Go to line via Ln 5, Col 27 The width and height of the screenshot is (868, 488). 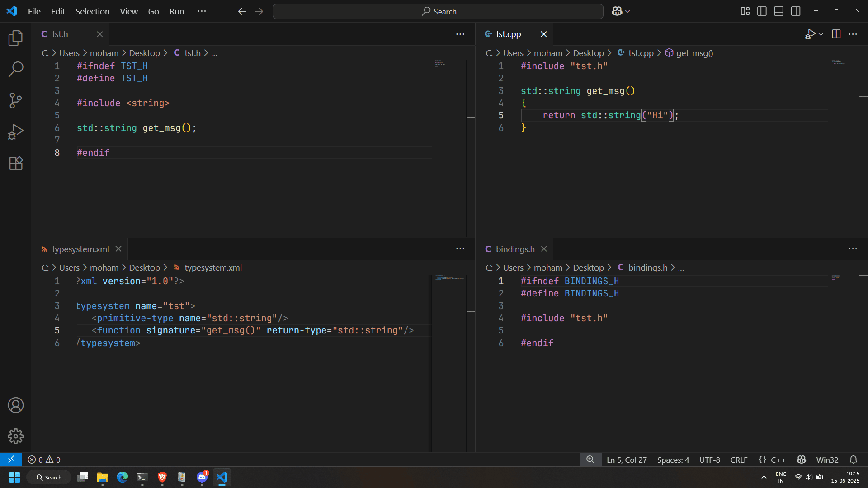627,460
